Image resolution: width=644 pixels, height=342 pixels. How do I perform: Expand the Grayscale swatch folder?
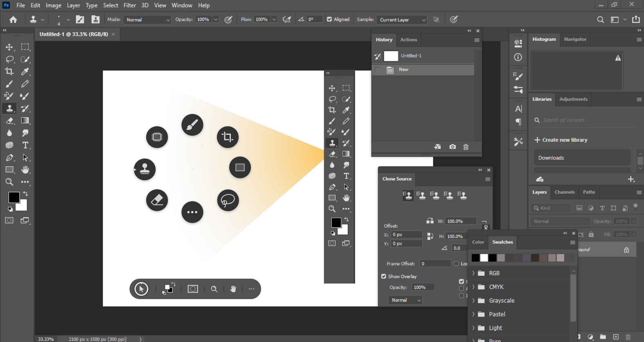tap(474, 300)
